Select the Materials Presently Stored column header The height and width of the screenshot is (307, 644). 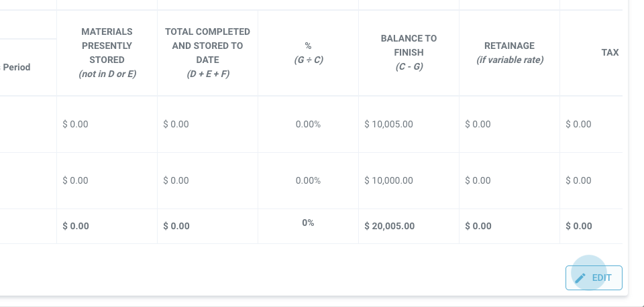pyautogui.click(x=107, y=53)
